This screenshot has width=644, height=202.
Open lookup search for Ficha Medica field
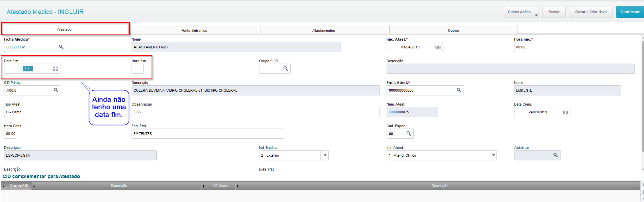[x=61, y=47]
